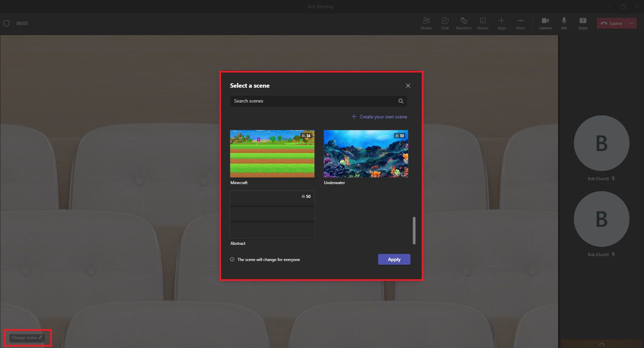Click the 14 seats badge on Minecraft

click(306, 136)
